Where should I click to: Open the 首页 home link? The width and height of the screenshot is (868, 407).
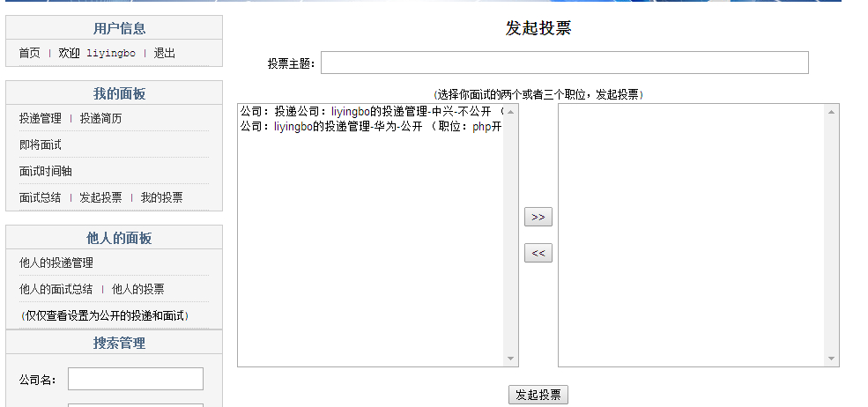click(30, 53)
